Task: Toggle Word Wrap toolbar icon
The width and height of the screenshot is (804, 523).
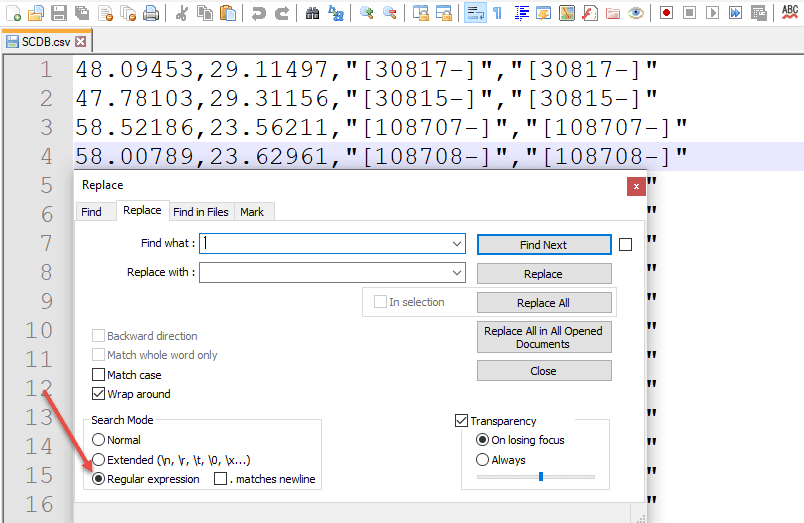Action: pyautogui.click(x=475, y=13)
